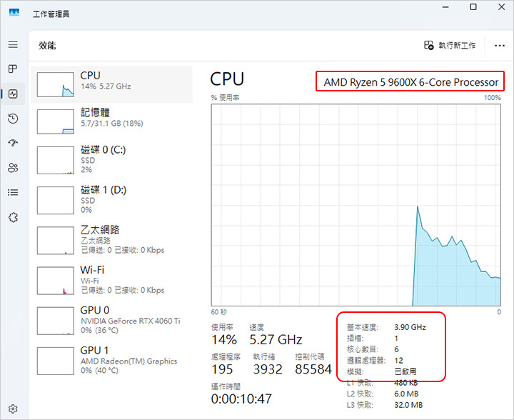Click the 195 processes count
The height and width of the screenshot is (420, 514).
click(x=222, y=369)
